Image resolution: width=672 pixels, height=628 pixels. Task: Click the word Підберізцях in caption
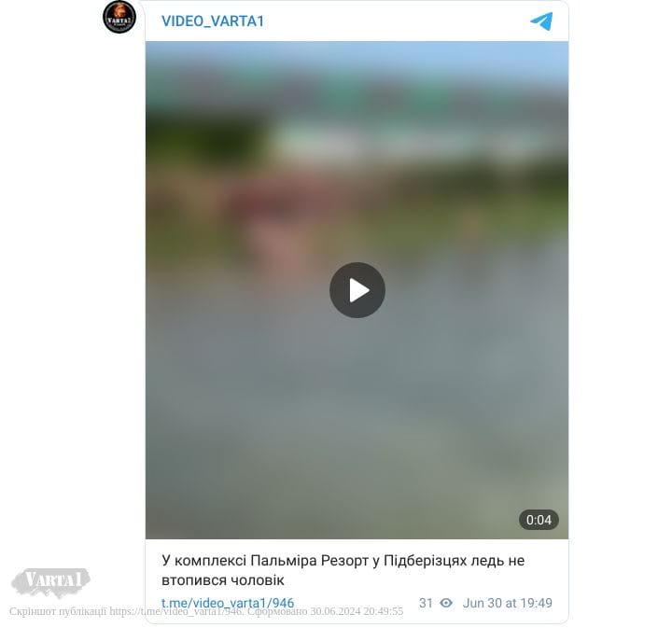coord(426,560)
